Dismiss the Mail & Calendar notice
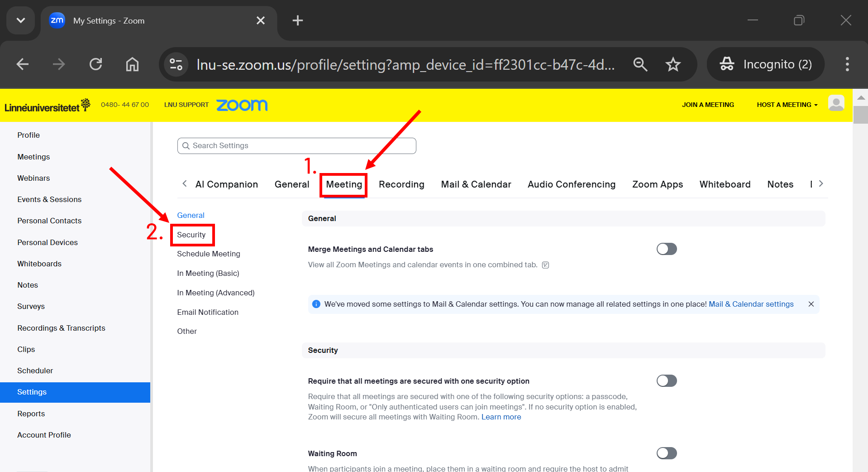Screen dimensions: 868x472 coord(811,304)
